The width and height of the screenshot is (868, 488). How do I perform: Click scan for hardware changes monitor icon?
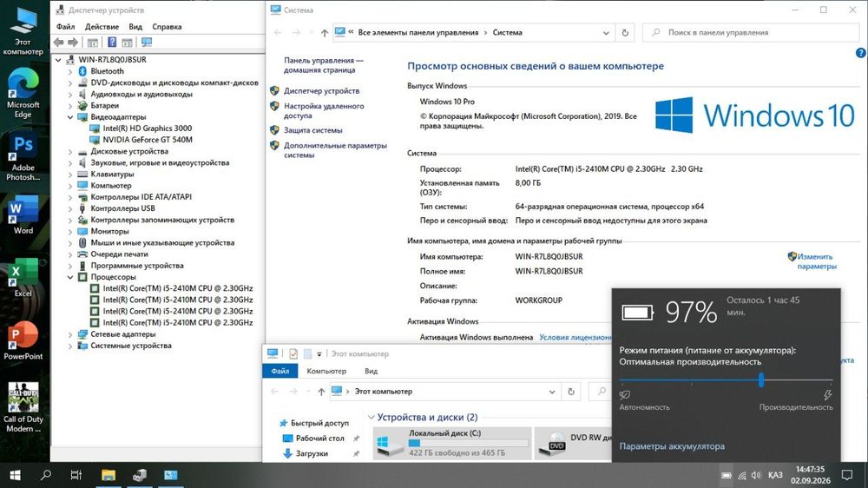147,42
